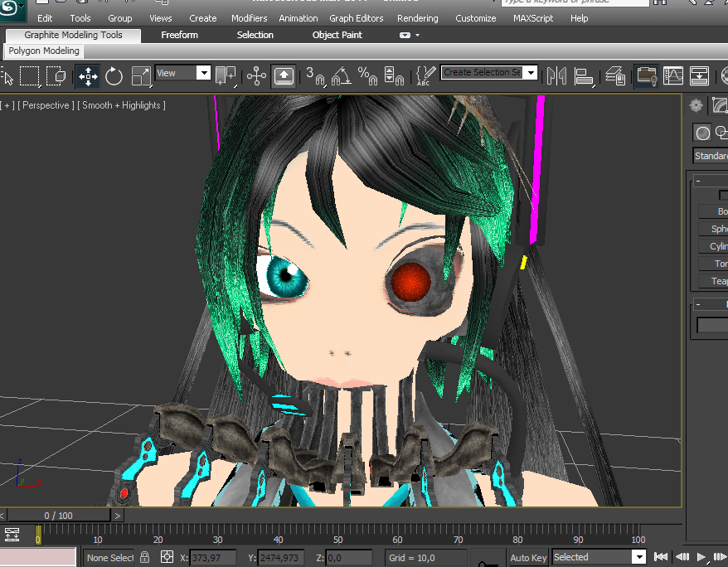Toggle Keyboard Shortcut Override
728x567 pixels.
point(284,76)
